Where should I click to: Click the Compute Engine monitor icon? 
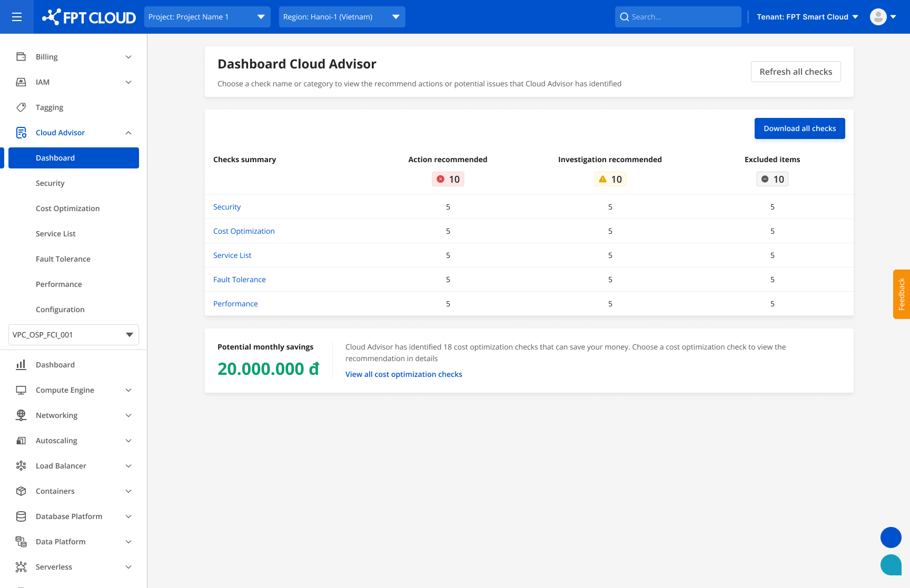pos(21,390)
